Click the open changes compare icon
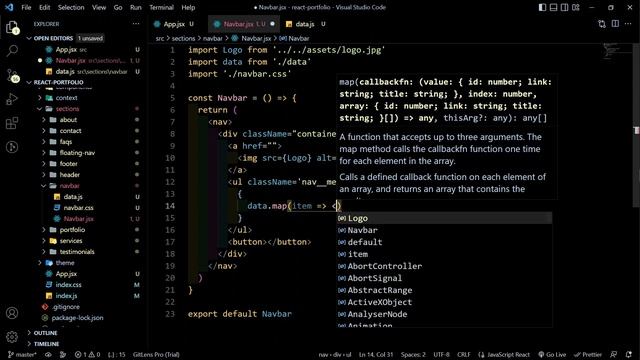This screenshot has height=360, width=640. point(602,24)
